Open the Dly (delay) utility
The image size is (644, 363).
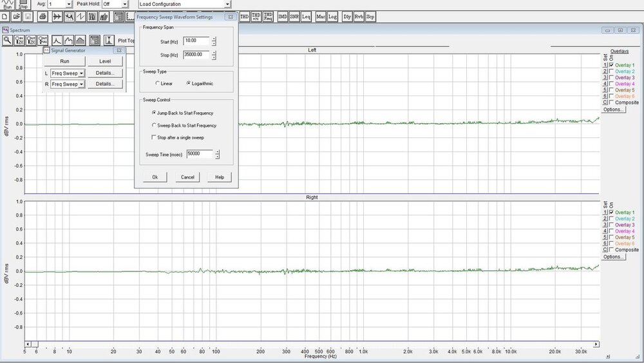pos(347,17)
